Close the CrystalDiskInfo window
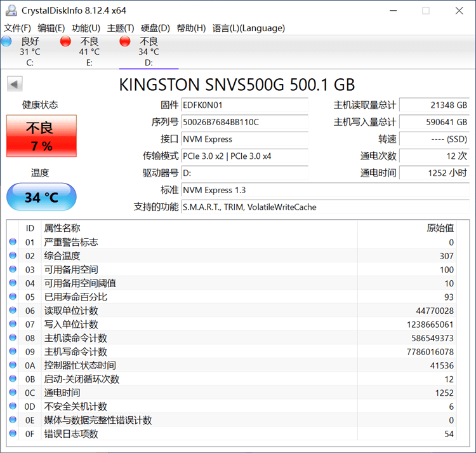This screenshot has height=453, width=476. (x=459, y=11)
